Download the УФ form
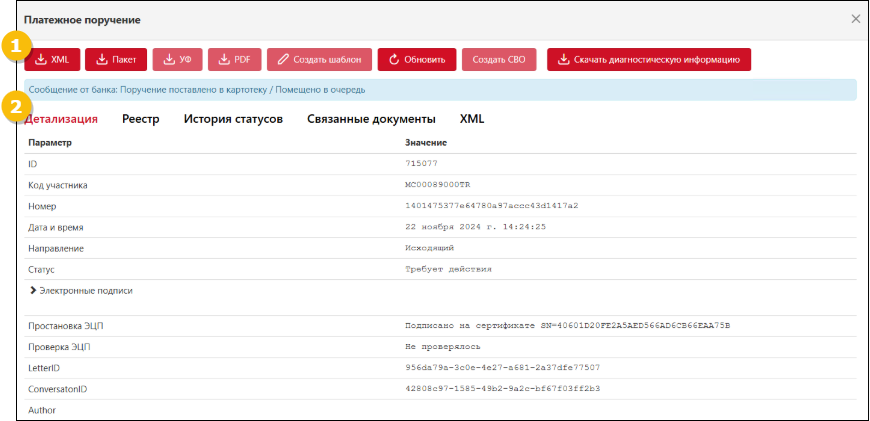The image size is (870, 421). (176, 60)
